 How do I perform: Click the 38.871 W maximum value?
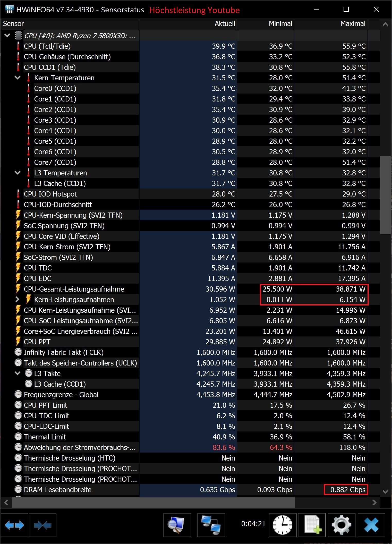click(x=350, y=289)
